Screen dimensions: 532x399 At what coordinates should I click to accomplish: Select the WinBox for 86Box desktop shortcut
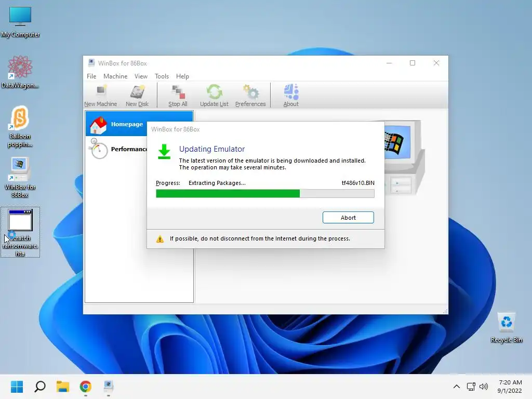20,178
